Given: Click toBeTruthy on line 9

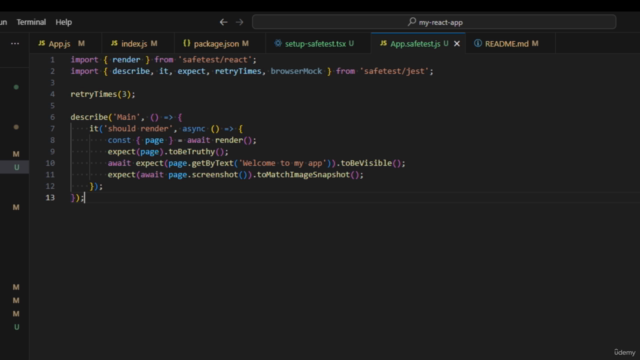Looking at the screenshot, I should point(191,151).
